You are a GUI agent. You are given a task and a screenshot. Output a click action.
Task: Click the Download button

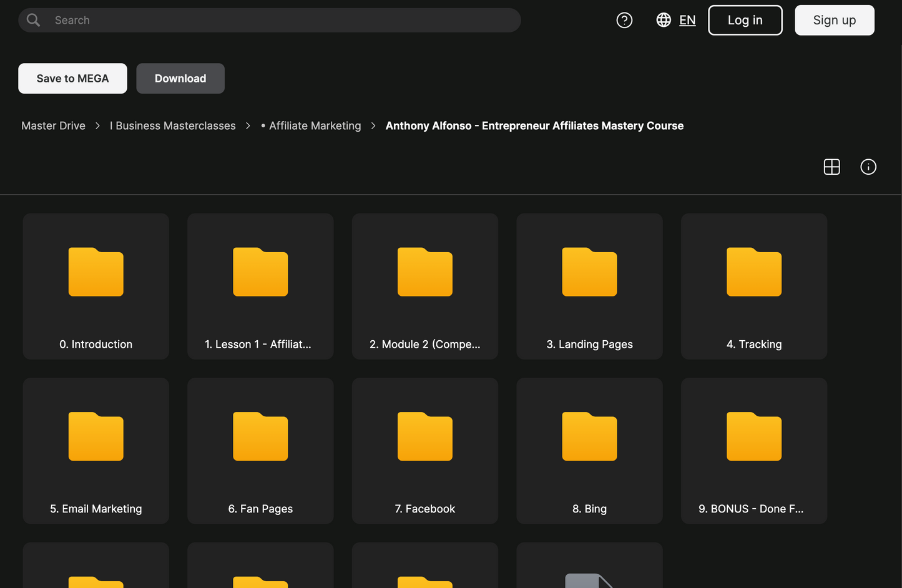180,78
